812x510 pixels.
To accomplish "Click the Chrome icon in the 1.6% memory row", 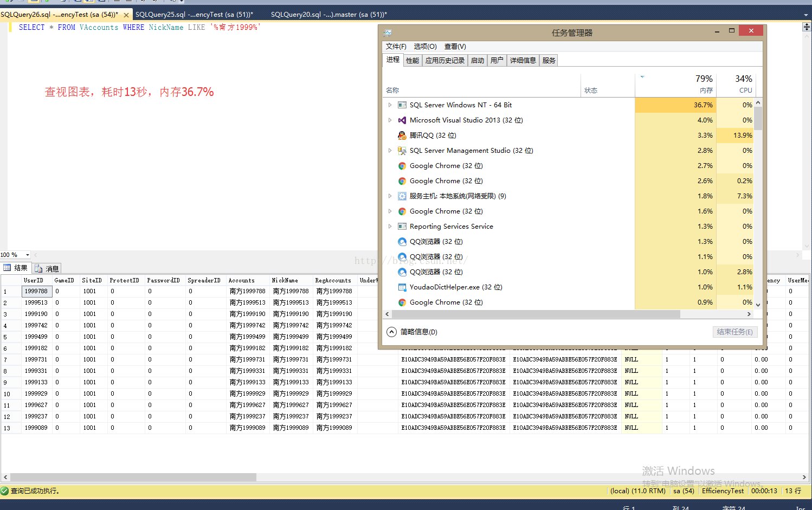I will 402,211.
